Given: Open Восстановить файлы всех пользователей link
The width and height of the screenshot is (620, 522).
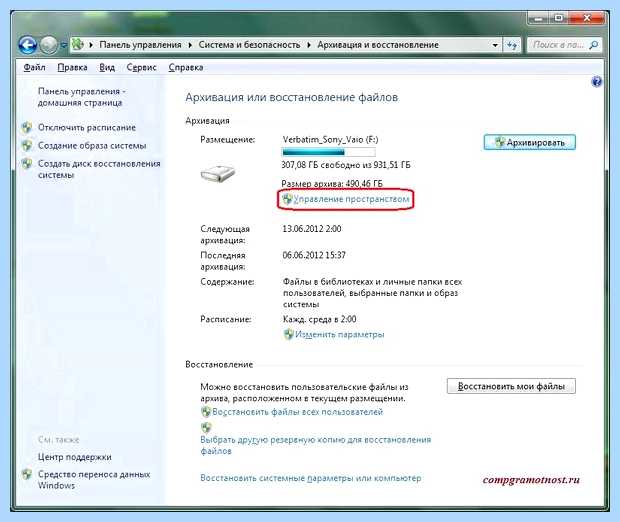Looking at the screenshot, I should (x=298, y=412).
